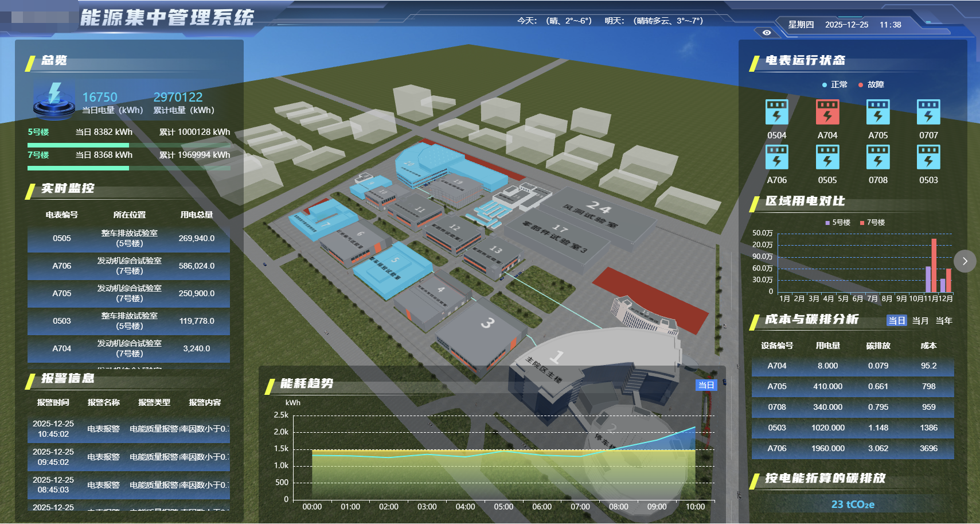The height and width of the screenshot is (524, 980).
Task: Click the 当日 button in 能耗趋势 panel
Action: [706, 385]
